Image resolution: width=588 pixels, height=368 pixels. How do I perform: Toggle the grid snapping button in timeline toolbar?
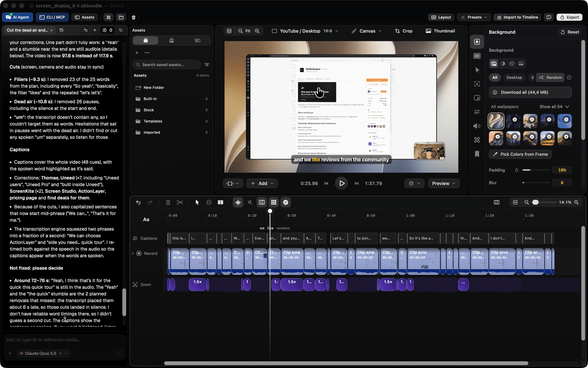[x=274, y=202]
